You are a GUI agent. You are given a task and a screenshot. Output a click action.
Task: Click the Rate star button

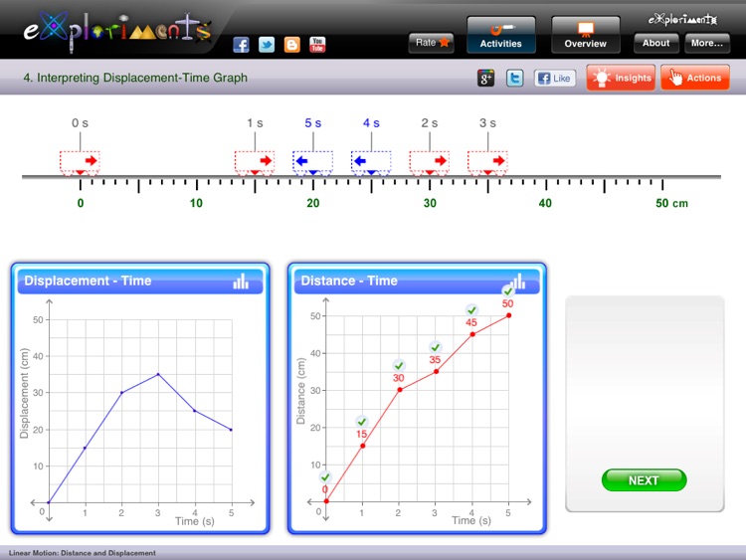[x=431, y=43]
